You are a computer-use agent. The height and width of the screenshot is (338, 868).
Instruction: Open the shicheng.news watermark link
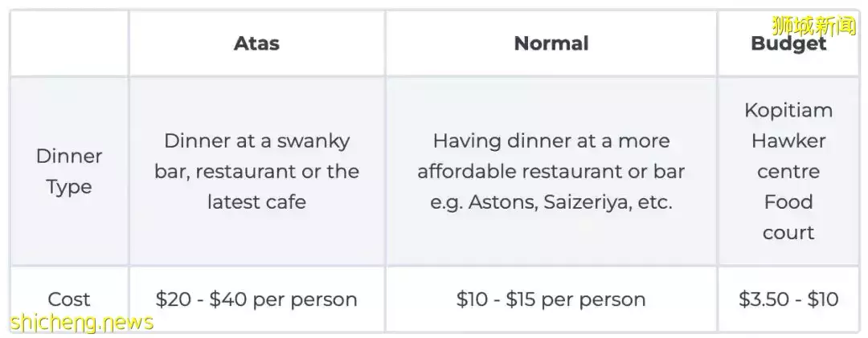[x=82, y=322]
